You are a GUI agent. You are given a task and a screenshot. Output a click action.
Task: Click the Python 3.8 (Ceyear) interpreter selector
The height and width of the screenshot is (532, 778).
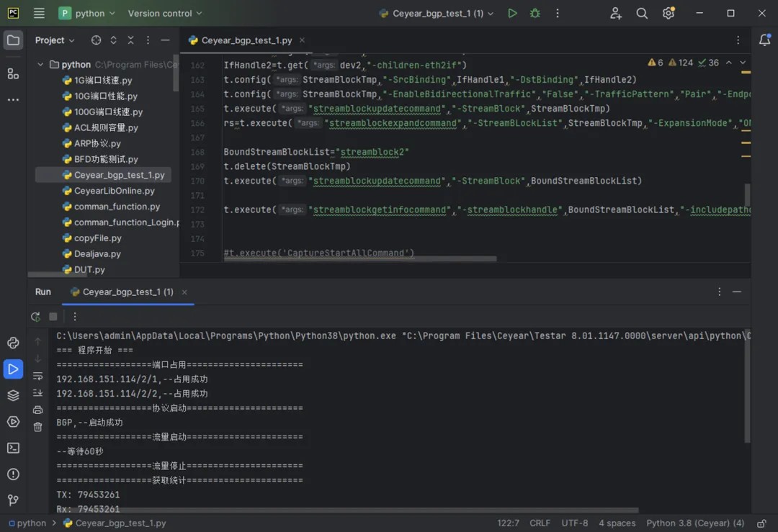pyautogui.click(x=694, y=523)
